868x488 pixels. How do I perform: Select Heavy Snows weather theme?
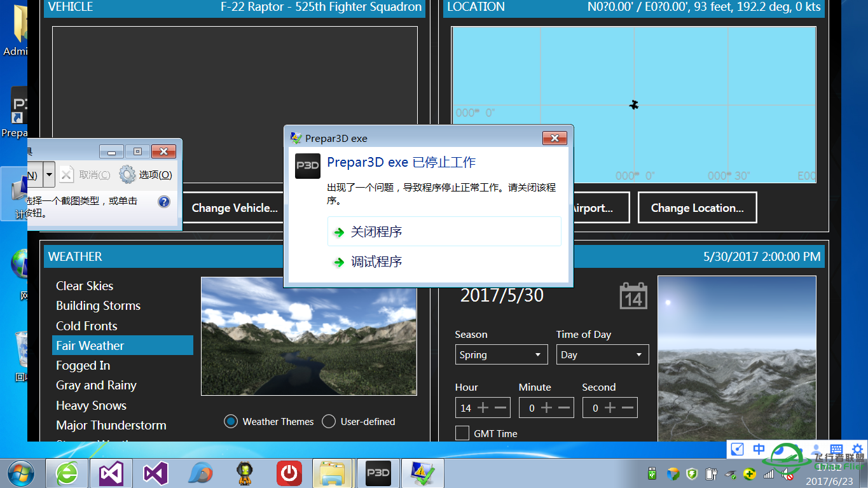point(91,405)
